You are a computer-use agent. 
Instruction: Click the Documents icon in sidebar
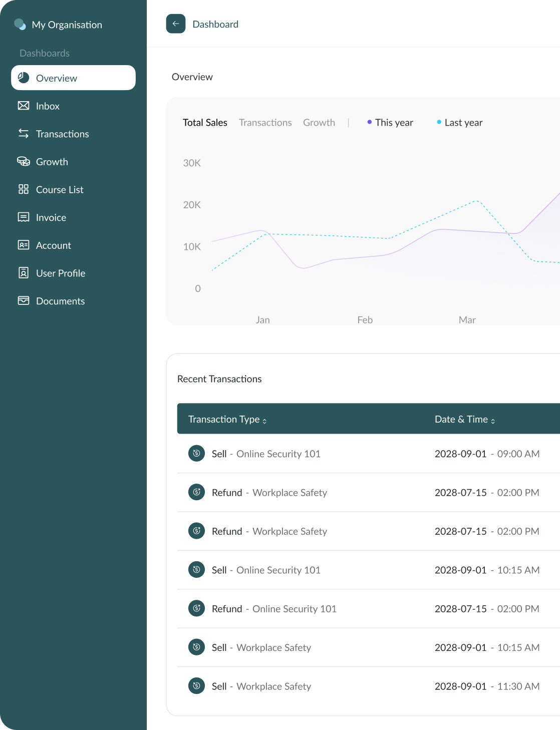coord(24,300)
